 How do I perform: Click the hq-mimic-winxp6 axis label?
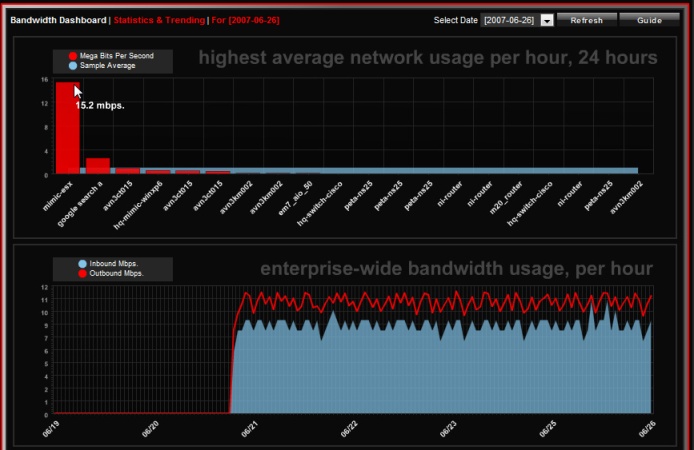138,205
